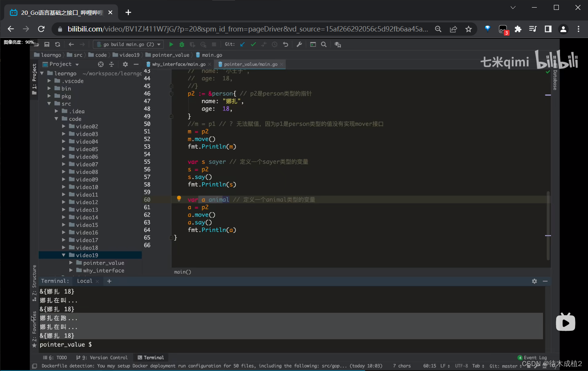This screenshot has width=588, height=371.
Task: Click Git rollback revert icon
Action: pos(285,44)
